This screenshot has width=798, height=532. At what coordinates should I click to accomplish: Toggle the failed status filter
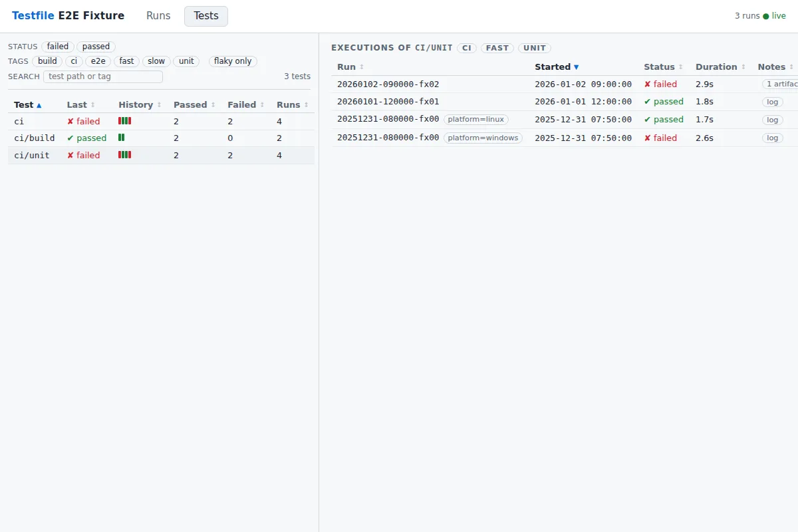58,47
